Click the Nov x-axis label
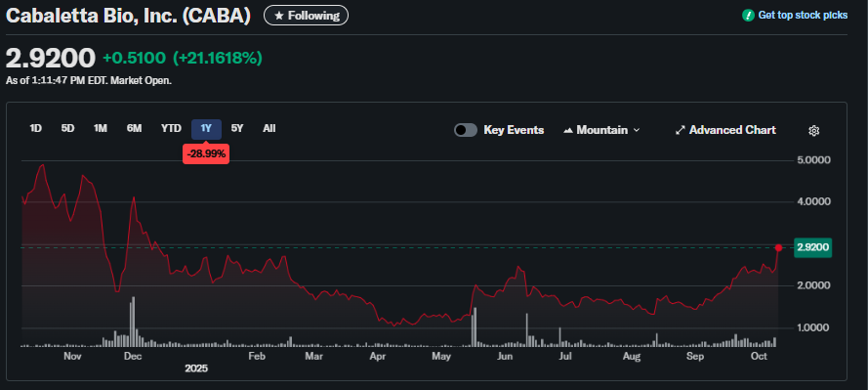 pyautogui.click(x=72, y=357)
